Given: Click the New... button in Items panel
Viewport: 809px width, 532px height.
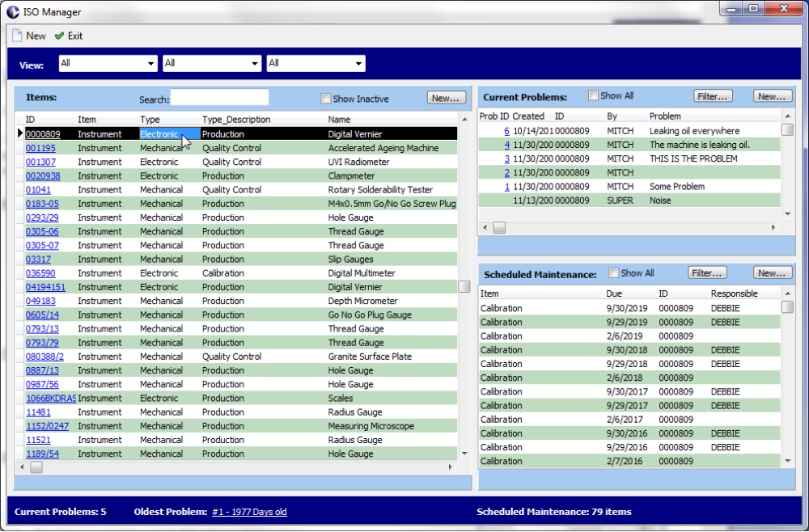Looking at the screenshot, I should pyautogui.click(x=447, y=98).
